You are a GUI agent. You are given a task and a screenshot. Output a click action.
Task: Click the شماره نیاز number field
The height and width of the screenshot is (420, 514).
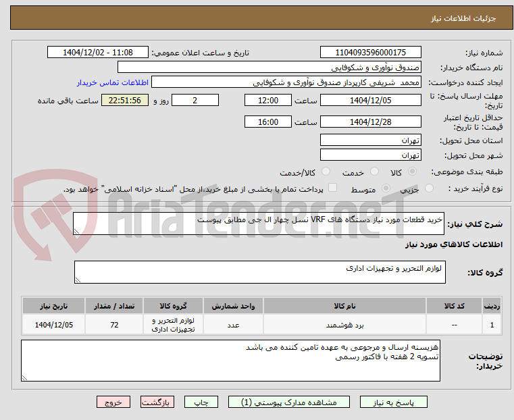[x=370, y=53]
